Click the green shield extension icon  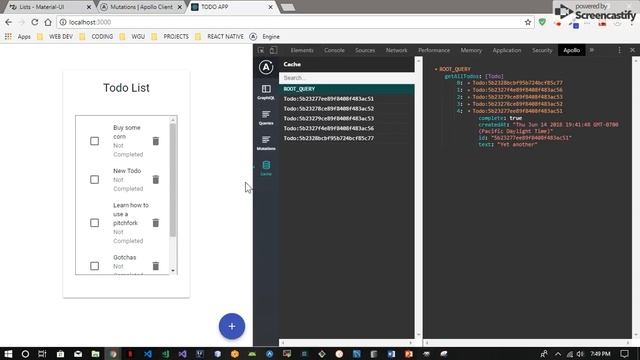542,22
